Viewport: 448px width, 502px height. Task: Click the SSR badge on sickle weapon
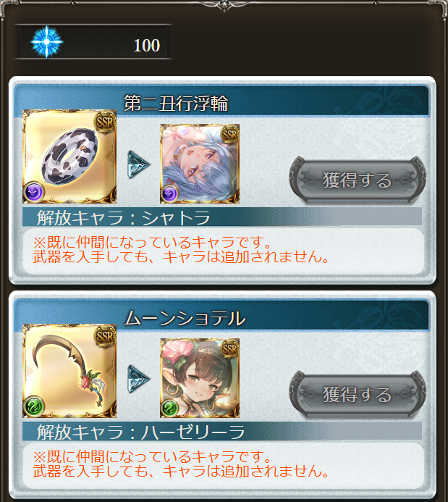(105, 335)
